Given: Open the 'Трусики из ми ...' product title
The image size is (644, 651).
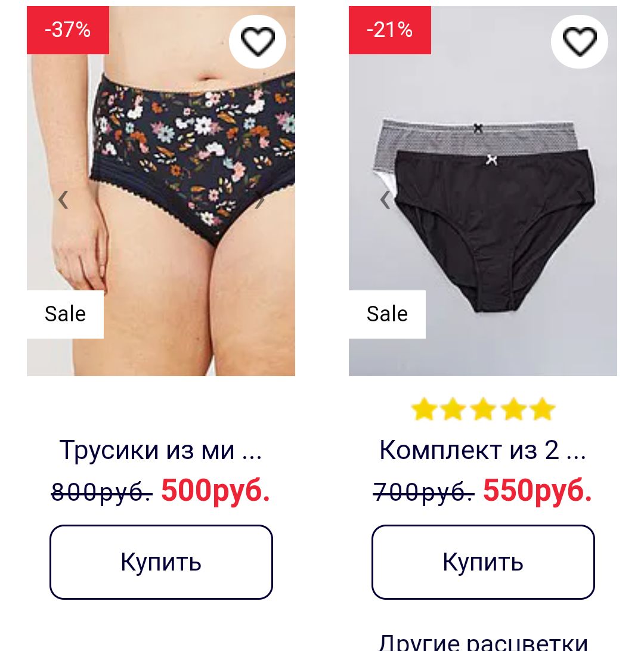Looking at the screenshot, I should click(x=160, y=449).
